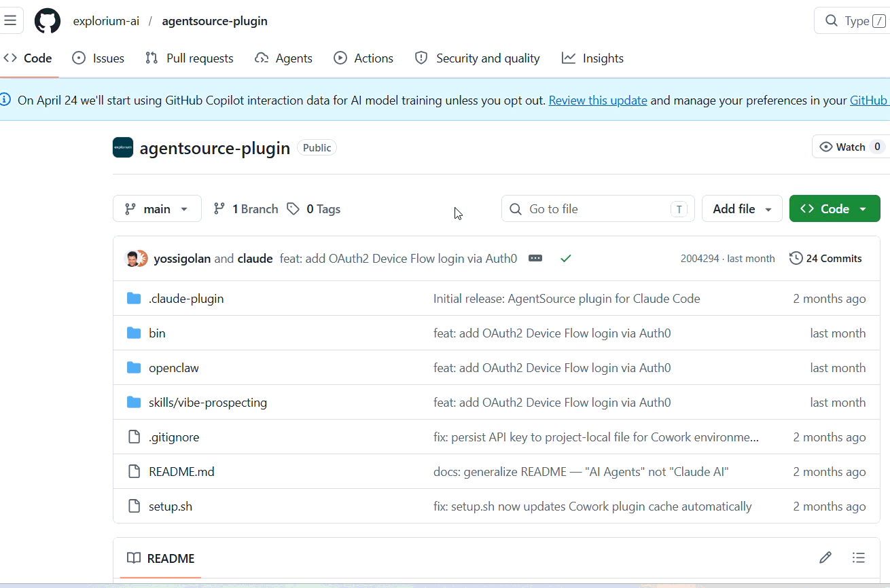Open the Agents tab

[283, 58]
